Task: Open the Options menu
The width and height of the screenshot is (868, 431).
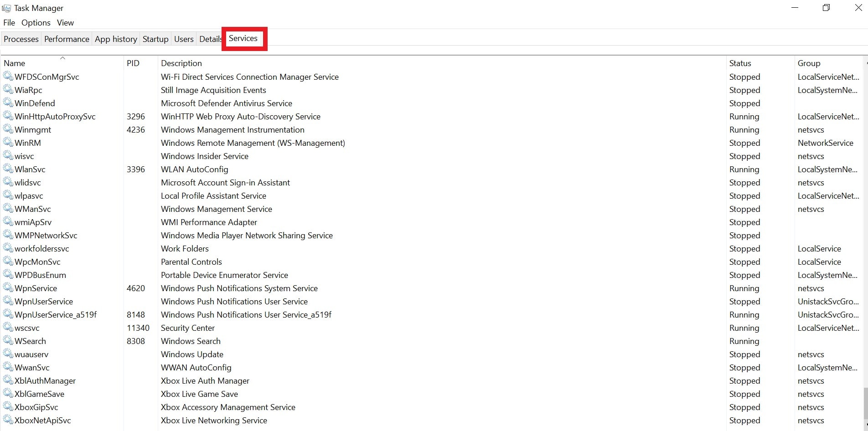Action: (x=36, y=23)
